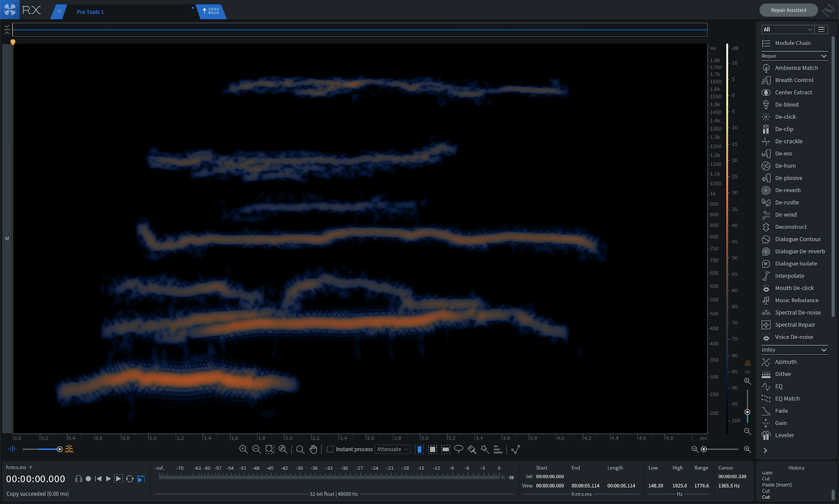The width and height of the screenshot is (839, 504).
Task: Collapse the waveform overview panel
Action: (7, 29)
